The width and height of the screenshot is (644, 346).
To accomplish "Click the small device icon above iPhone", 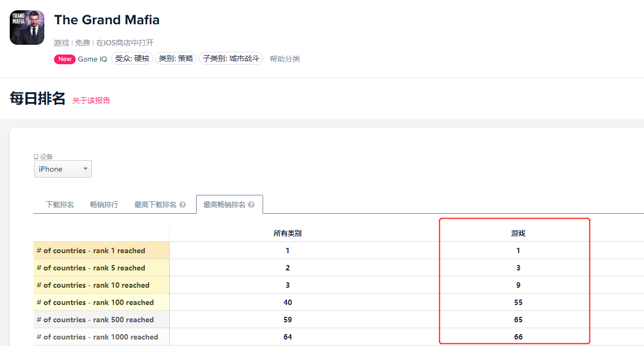I will pos(36,157).
